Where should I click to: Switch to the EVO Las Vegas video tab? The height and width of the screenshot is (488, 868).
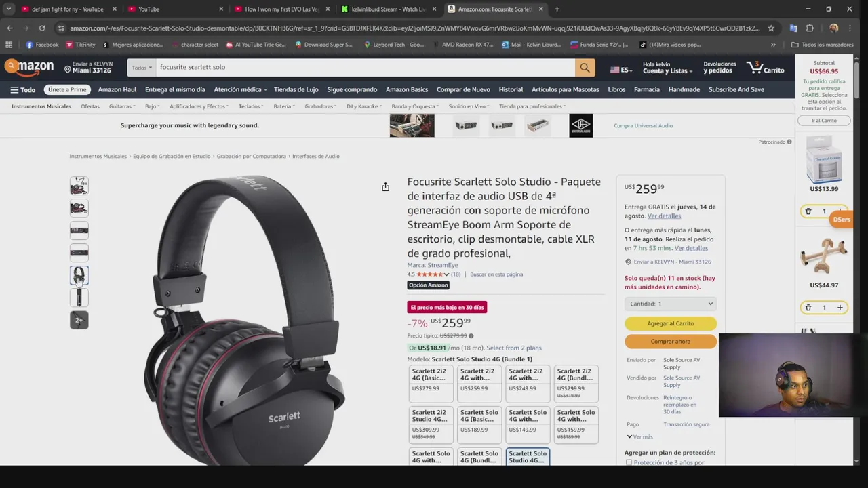click(x=281, y=9)
